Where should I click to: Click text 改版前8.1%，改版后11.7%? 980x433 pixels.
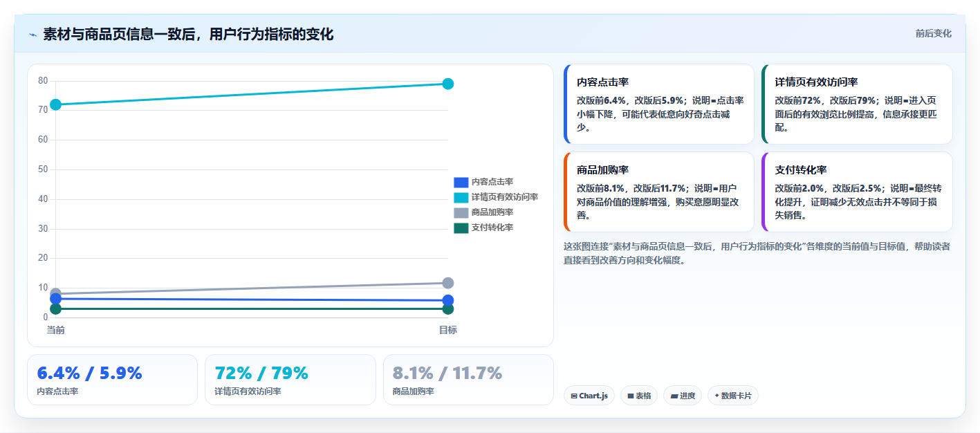(x=631, y=188)
